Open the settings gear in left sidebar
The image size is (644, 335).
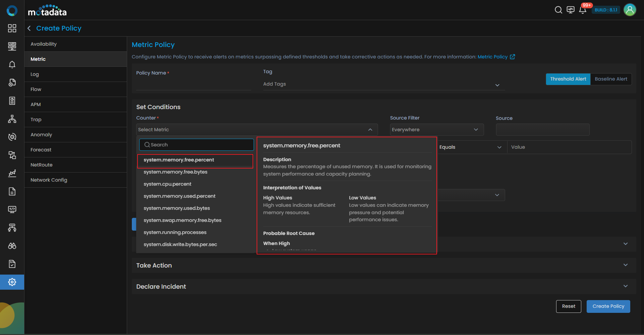coord(12,282)
